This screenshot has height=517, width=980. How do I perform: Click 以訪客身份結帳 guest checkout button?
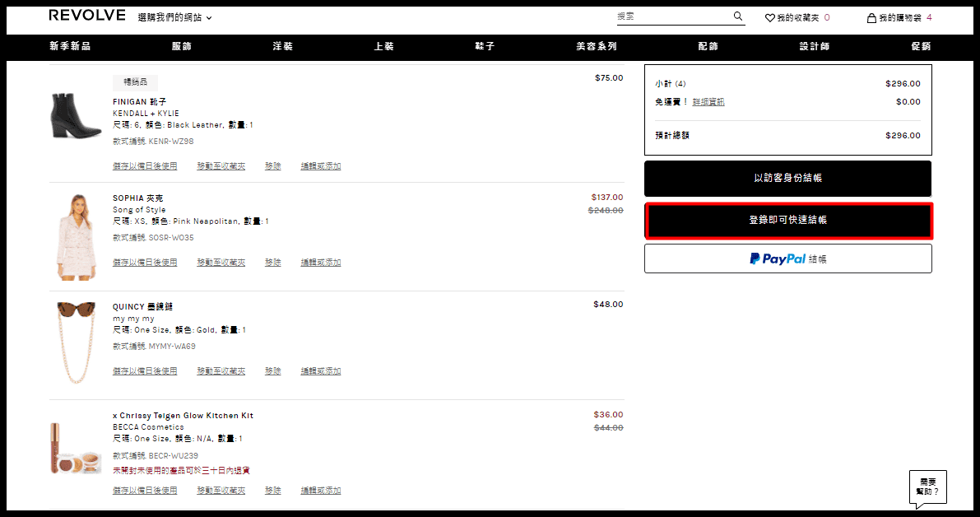coord(787,178)
